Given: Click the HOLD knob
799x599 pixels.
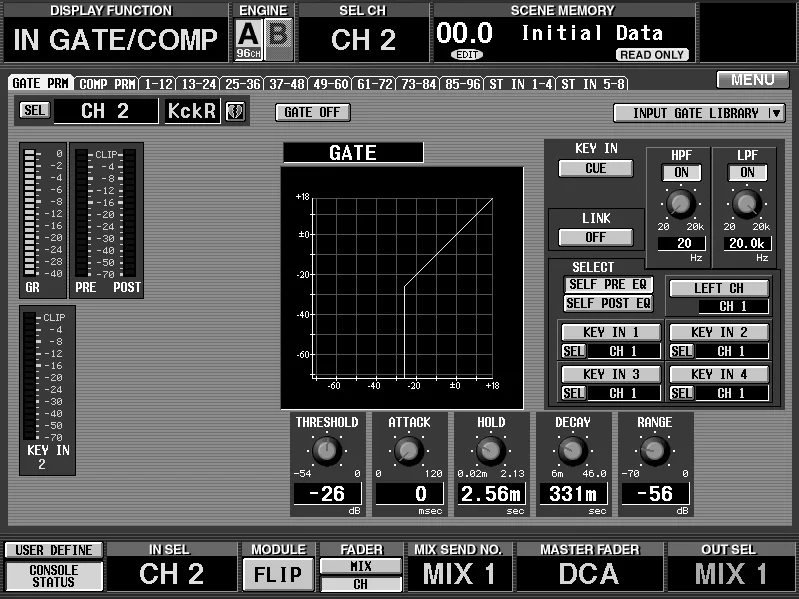Looking at the screenshot, I should point(491,451).
